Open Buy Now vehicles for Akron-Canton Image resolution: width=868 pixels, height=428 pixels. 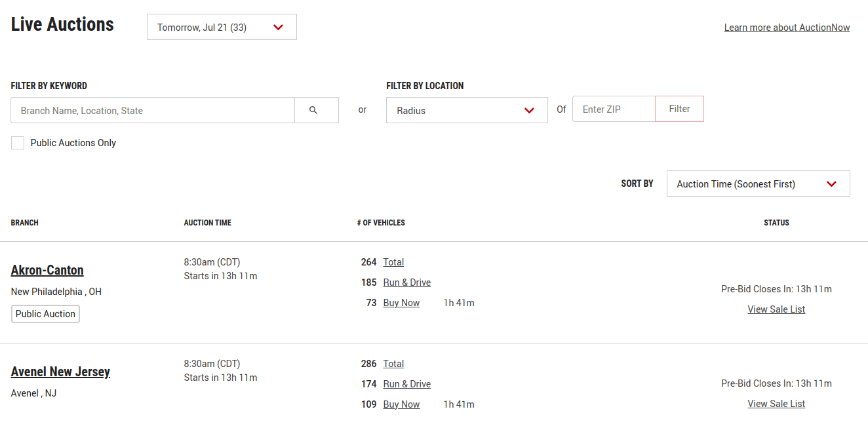pos(401,303)
